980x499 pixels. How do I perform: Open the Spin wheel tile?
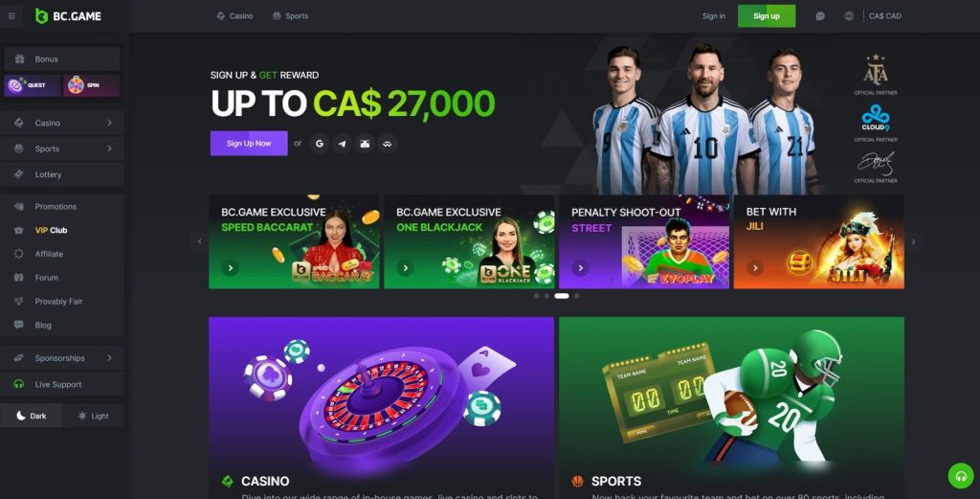91,85
